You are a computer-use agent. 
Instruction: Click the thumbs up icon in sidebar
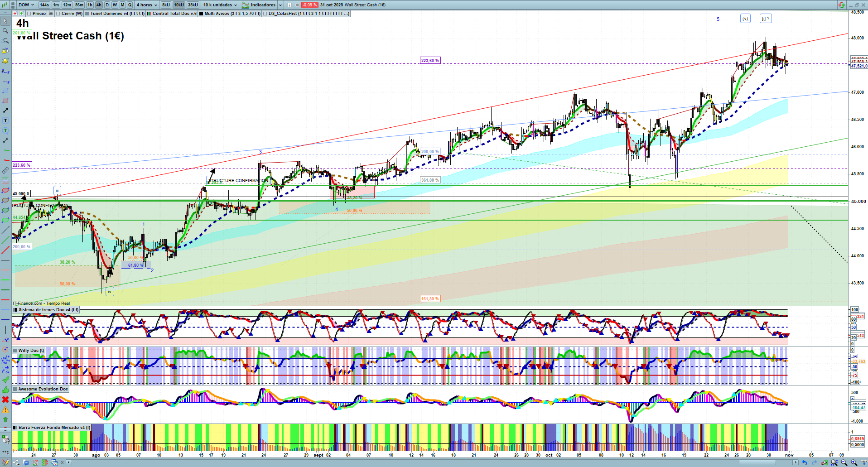click(x=5, y=390)
